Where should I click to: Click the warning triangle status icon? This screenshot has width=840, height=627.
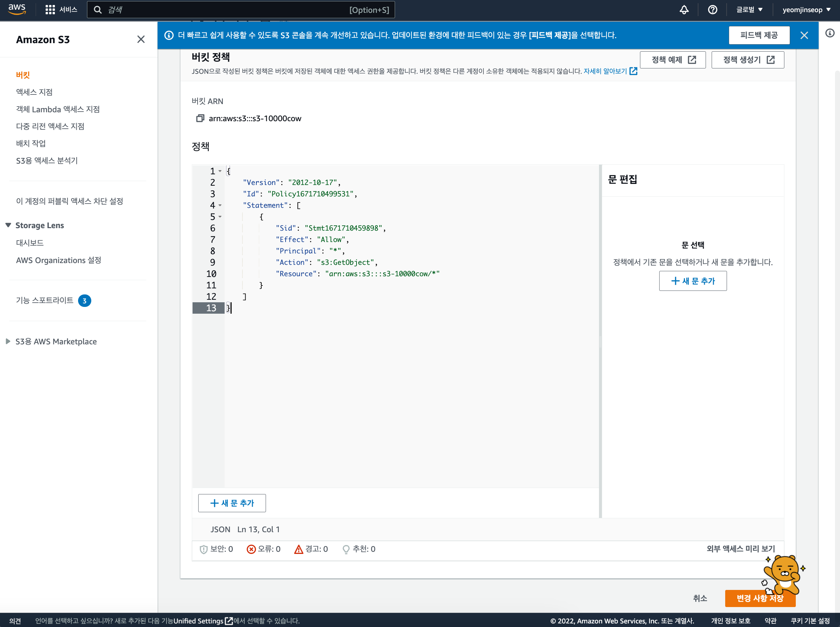[x=298, y=549]
